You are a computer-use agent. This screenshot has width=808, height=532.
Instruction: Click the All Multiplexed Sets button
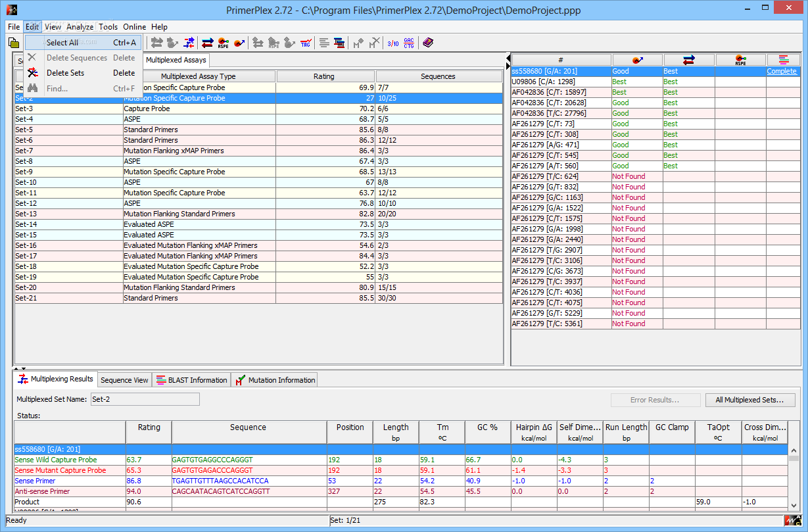(751, 400)
